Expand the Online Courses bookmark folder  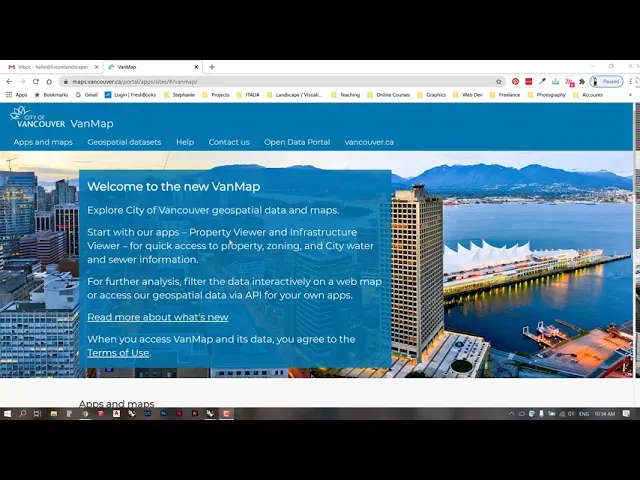[x=389, y=94]
